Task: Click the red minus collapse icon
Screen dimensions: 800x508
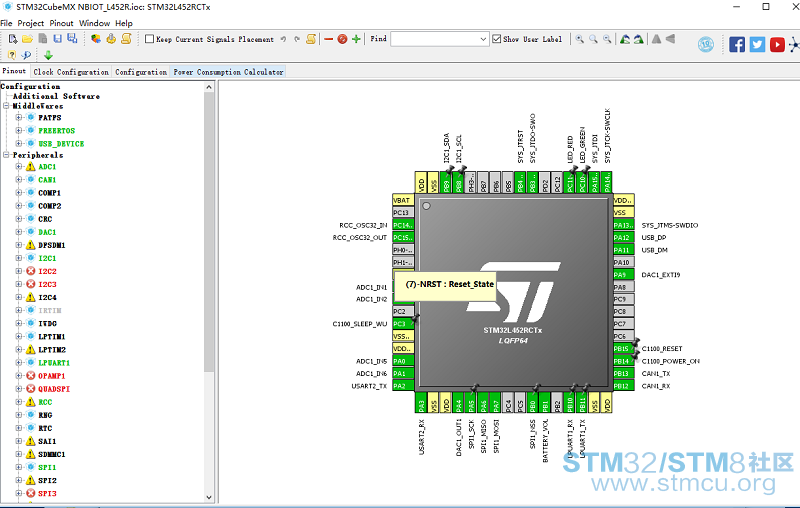Action: tap(329, 39)
